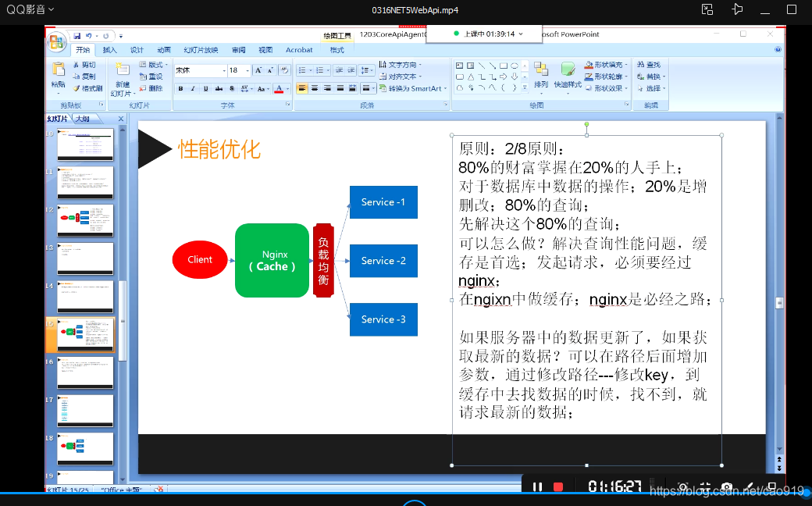Click Find (查找) in the editing group
The height and width of the screenshot is (506, 812).
(649, 65)
